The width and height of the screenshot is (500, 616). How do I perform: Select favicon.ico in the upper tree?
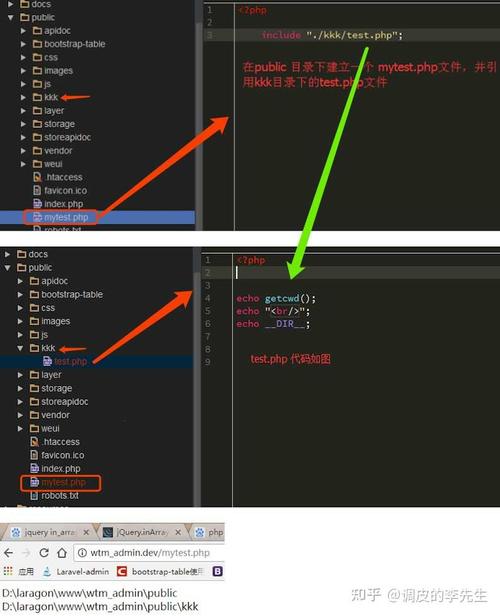pyautogui.click(x=66, y=191)
